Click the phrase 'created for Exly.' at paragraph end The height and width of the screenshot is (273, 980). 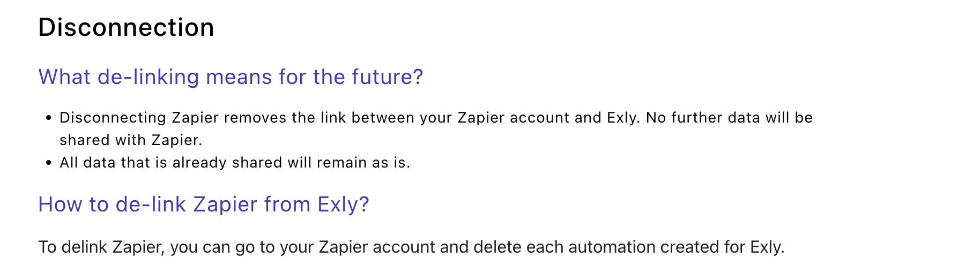tap(723, 247)
